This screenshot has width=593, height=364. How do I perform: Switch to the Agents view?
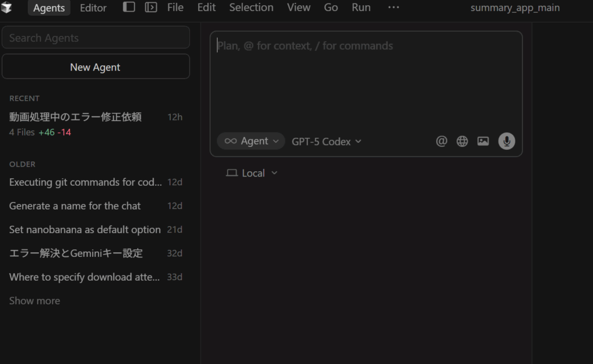pyautogui.click(x=49, y=8)
